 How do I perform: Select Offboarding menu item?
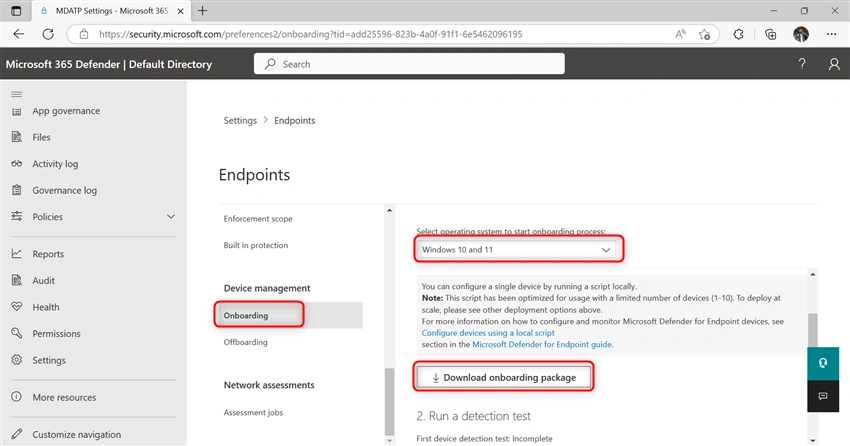246,342
